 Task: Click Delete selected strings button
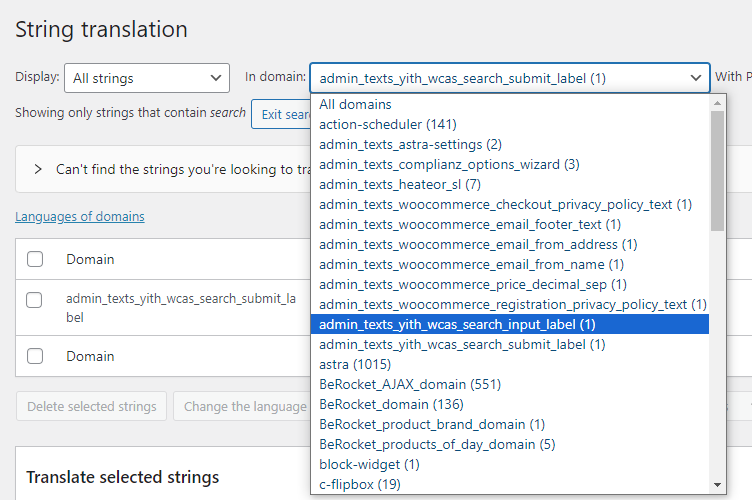tap(92, 407)
